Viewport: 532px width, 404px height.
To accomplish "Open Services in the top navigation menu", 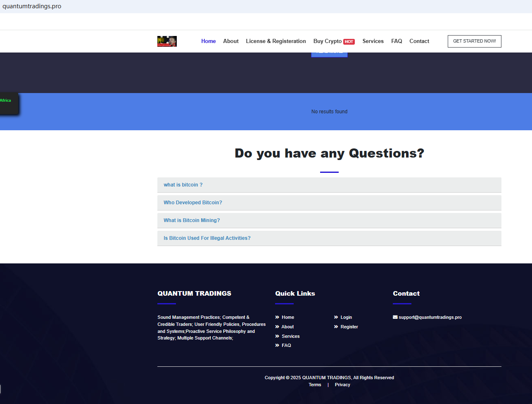I will click(x=373, y=41).
